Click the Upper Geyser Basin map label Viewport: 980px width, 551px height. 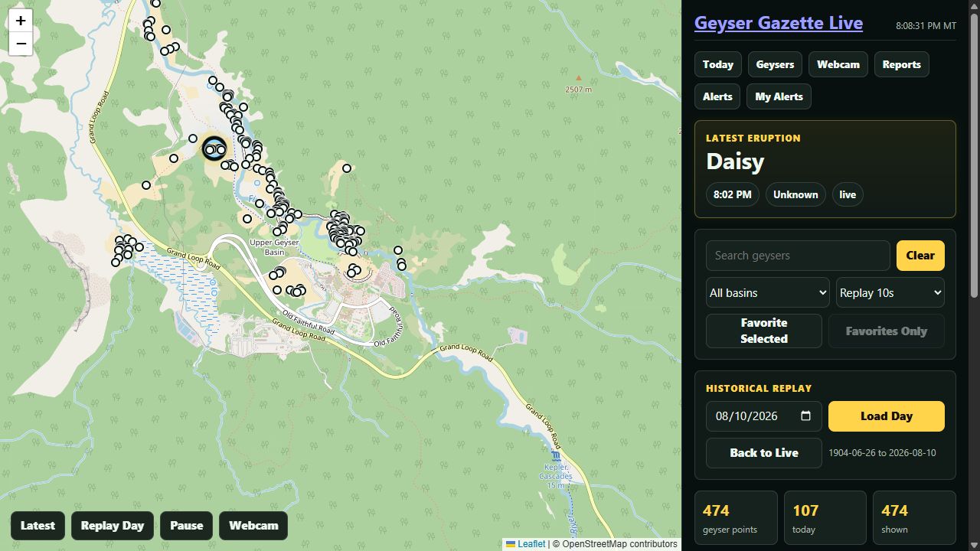273,247
